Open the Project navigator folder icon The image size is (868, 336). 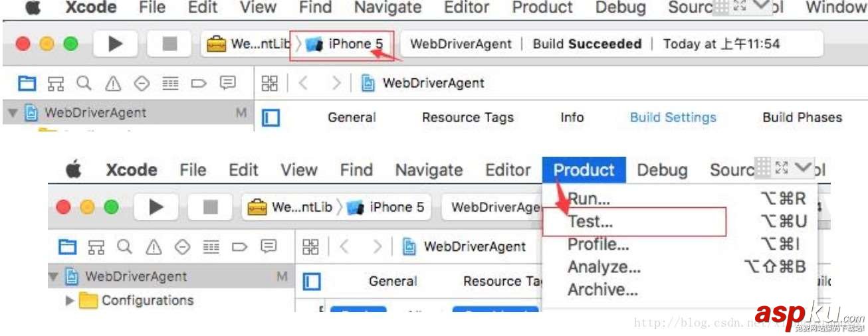pos(27,83)
